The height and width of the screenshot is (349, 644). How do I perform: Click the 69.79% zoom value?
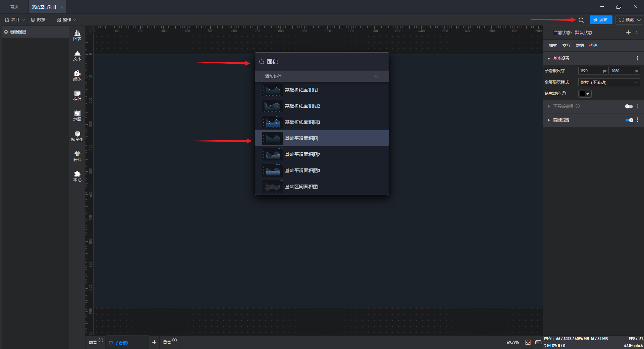tap(513, 343)
